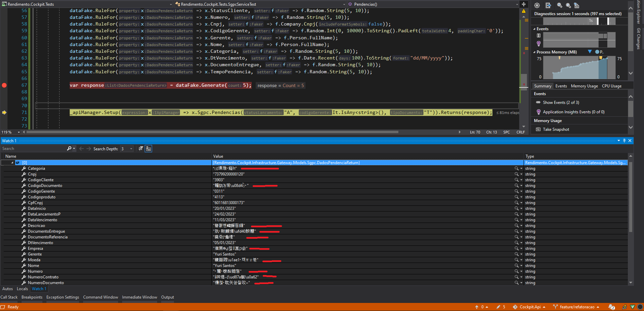
Task: Collapse the Events graph section
Action: coord(534,29)
